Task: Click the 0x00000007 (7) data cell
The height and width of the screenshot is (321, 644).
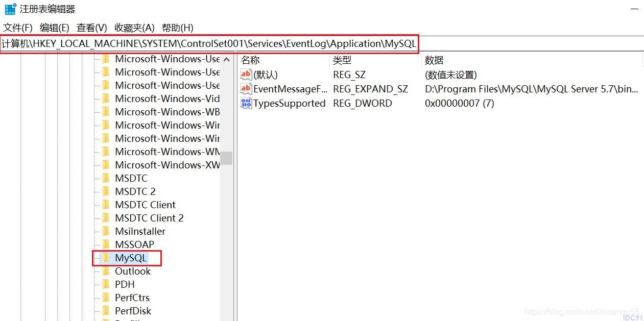Action: coord(459,103)
